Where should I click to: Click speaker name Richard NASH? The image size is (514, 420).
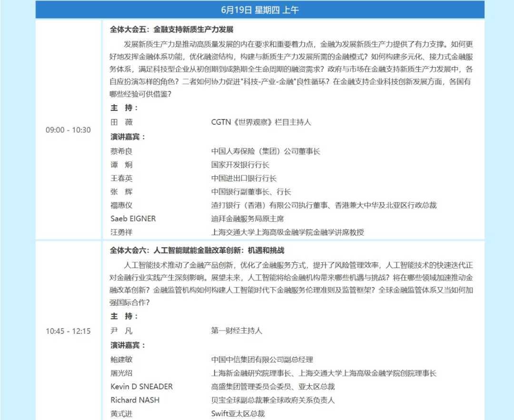(135, 400)
